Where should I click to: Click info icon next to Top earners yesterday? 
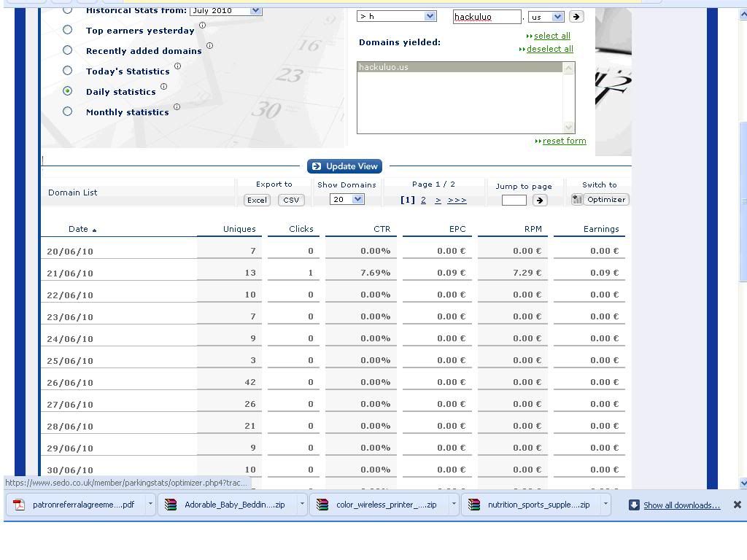pos(203,26)
